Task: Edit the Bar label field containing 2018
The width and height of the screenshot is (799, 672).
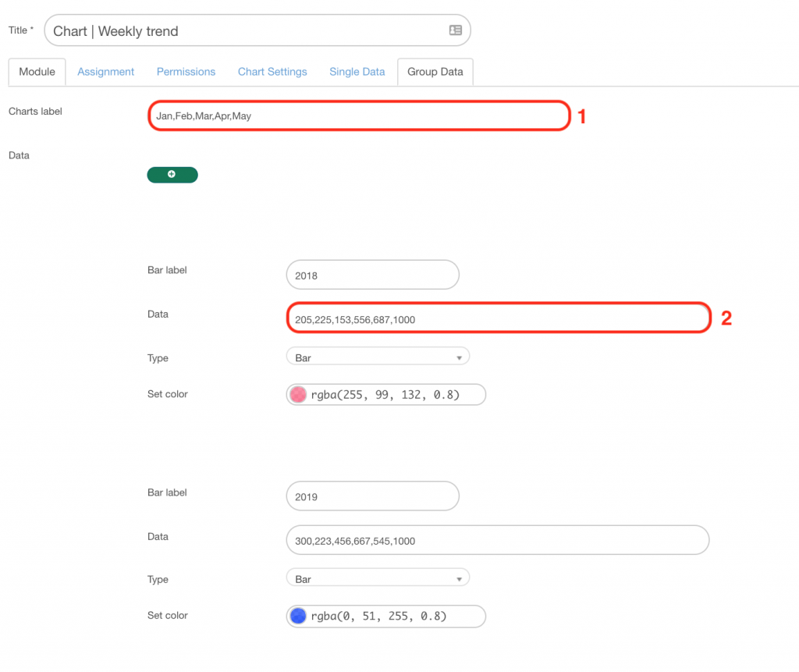Action: pos(372,275)
